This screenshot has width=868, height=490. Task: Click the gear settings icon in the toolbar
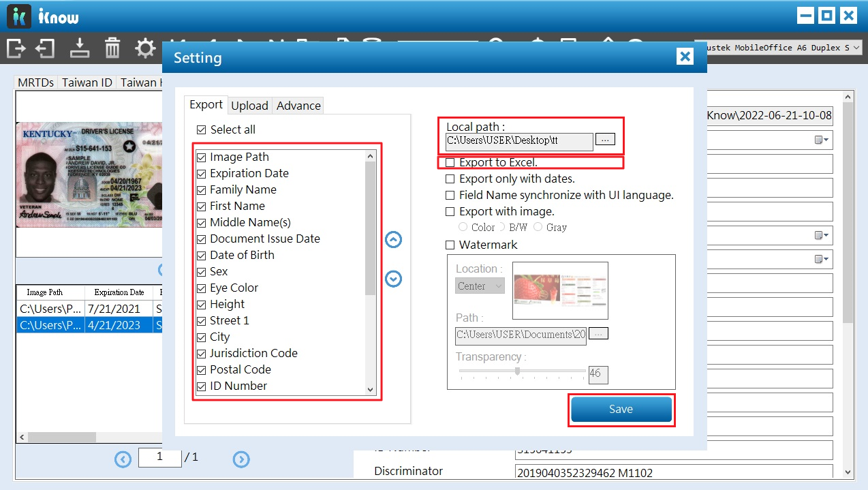144,48
